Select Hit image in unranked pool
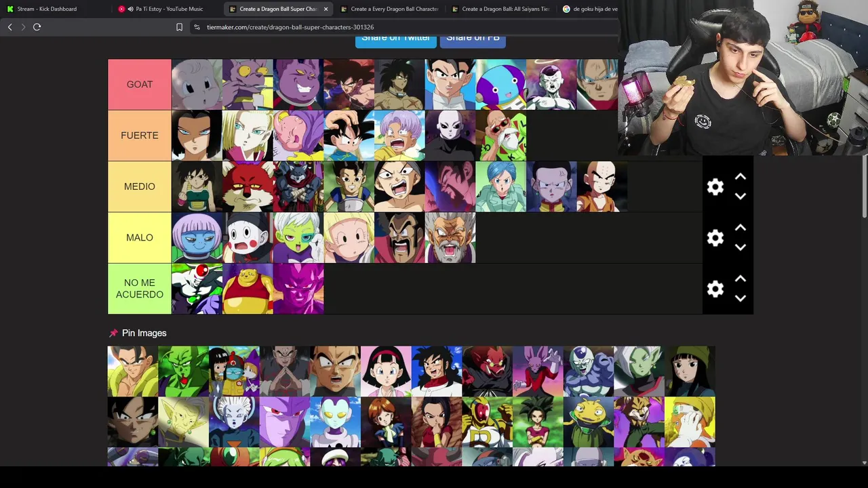Screen dimensions: 868x488 [x=284, y=422]
